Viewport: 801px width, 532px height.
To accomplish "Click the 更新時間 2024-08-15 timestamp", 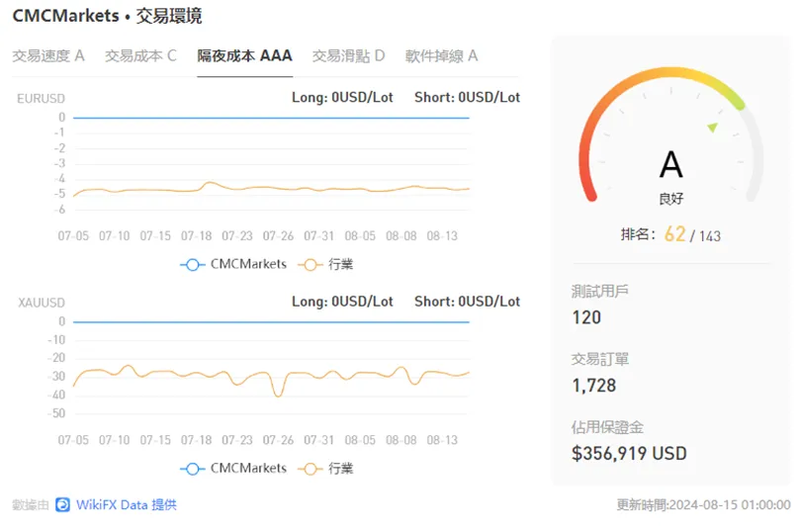I will point(703,505).
